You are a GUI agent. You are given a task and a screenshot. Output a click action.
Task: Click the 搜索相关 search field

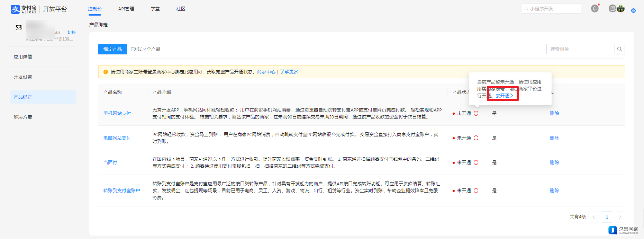(x=580, y=49)
